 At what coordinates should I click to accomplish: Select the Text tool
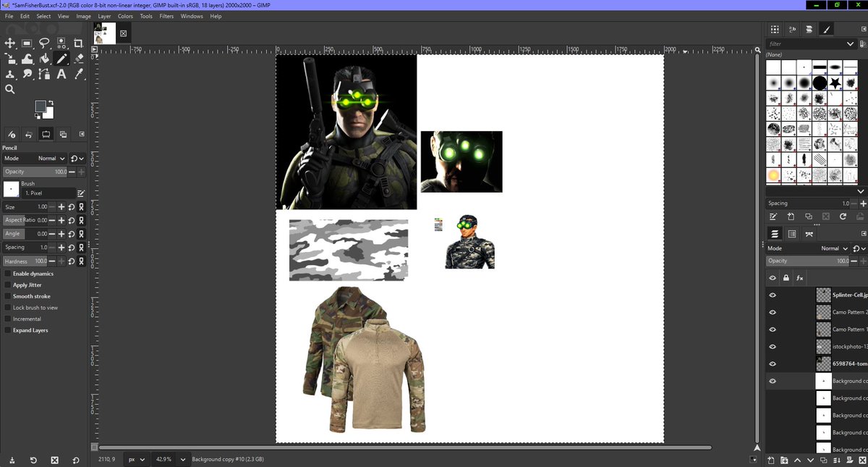pos(61,73)
